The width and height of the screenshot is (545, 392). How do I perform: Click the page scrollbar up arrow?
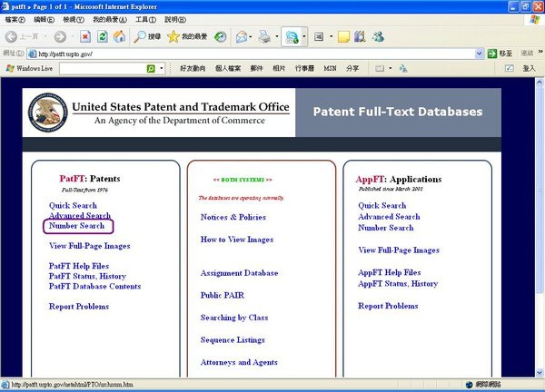pos(540,83)
